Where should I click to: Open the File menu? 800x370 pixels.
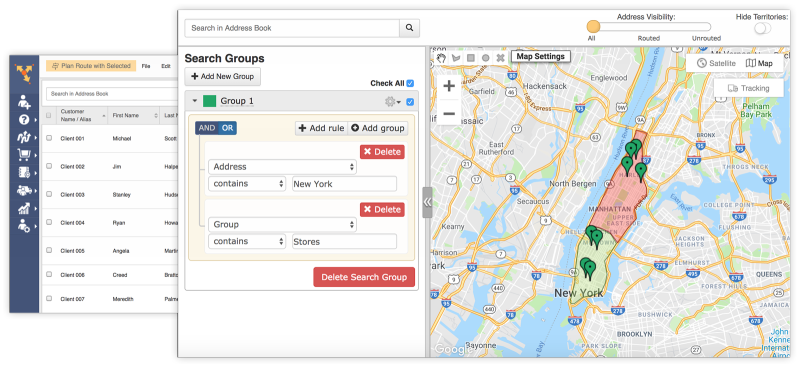pyautogui.click(x=146, y=66)
